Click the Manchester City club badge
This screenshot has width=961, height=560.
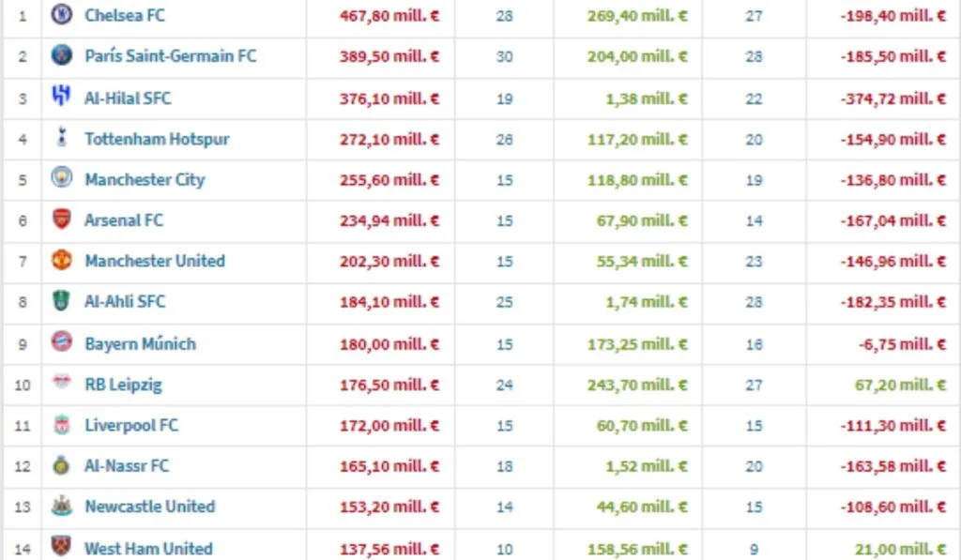coord(61,180)
